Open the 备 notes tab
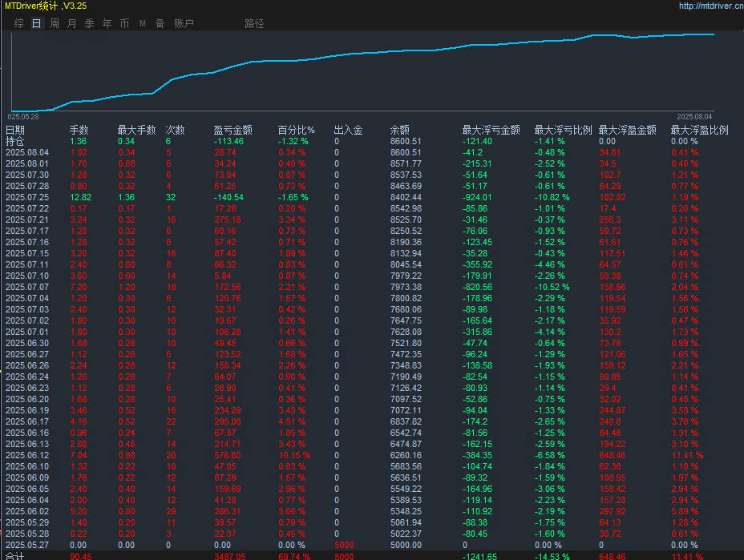This screenshot has width=744, height=560. coord(160,23)
